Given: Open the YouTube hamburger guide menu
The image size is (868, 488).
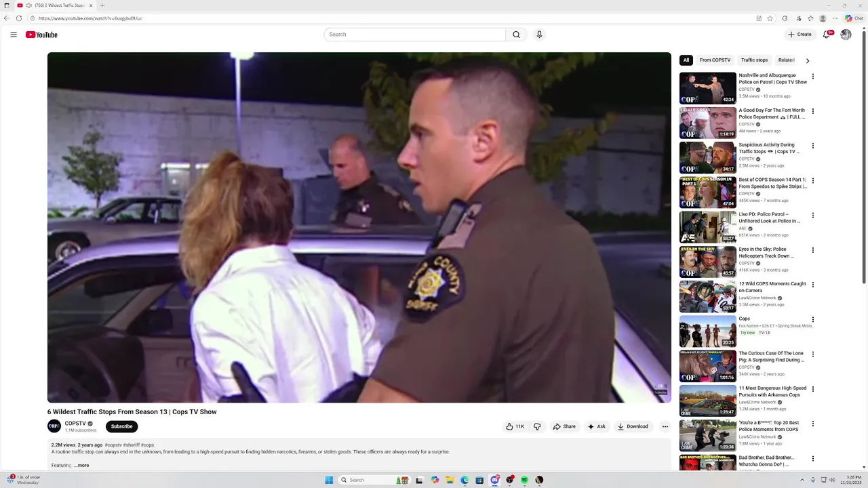Looking at the screenshot, I should pyautogui.click(x=14, y=35).
